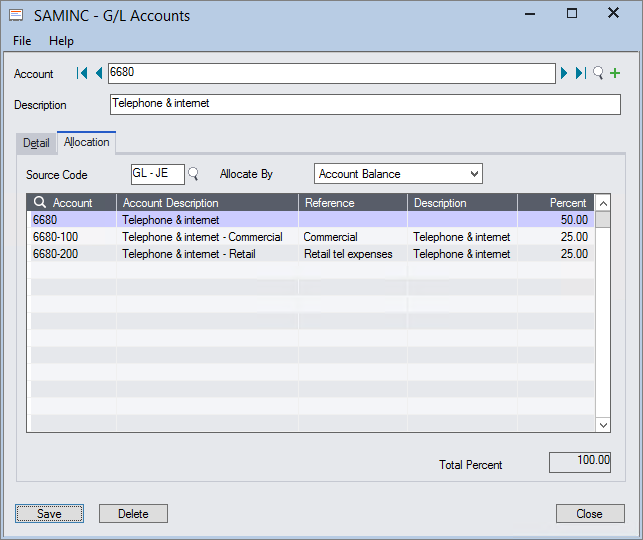Create a new account with plus icon

pyautogui.click(x=615, y=73)
